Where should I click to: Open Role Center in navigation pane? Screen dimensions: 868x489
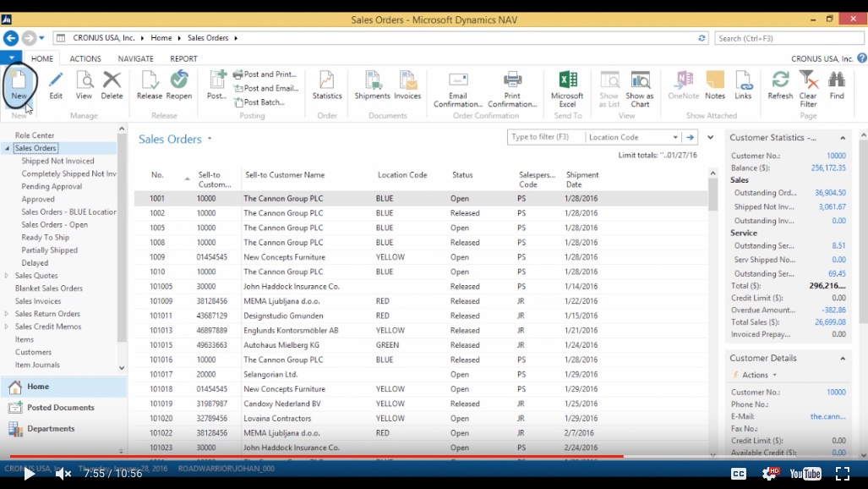point(35,135)
